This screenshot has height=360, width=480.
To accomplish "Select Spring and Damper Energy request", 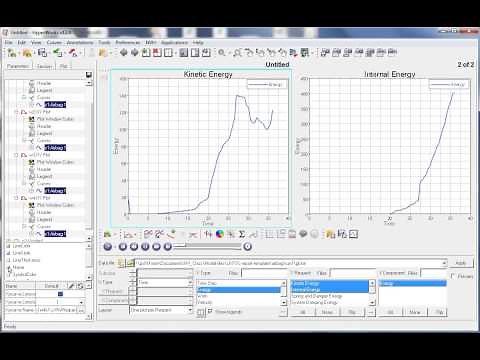I will click(x=330, y=296).
